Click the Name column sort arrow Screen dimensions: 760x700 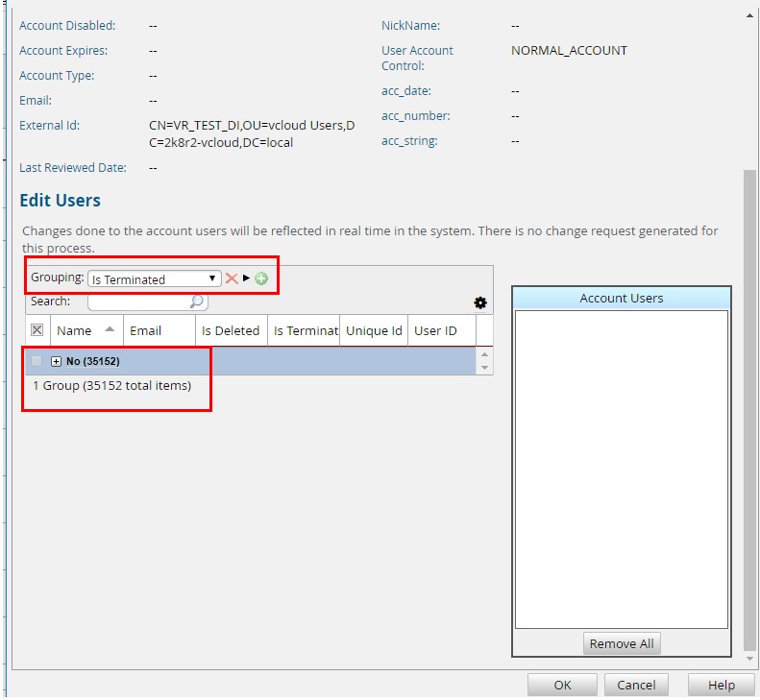(110, 329)
